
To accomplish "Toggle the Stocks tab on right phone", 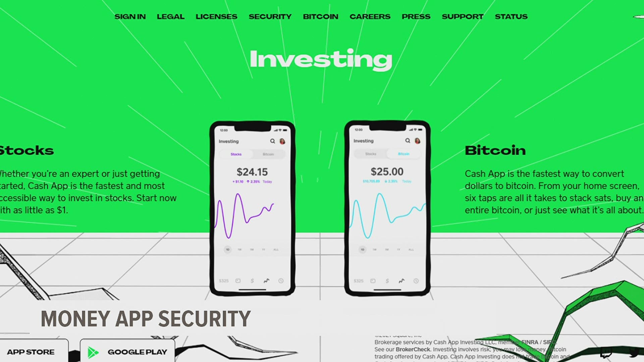I will (x=371, y=154).
